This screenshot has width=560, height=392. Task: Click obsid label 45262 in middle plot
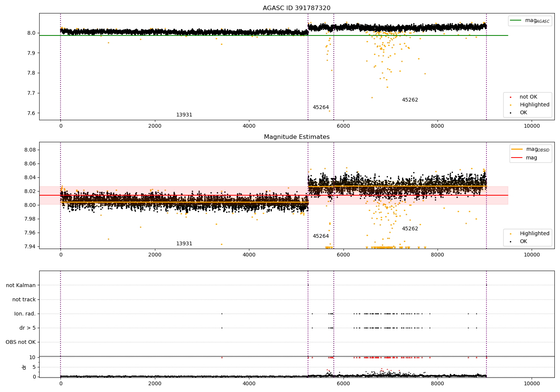click(410, 229)
